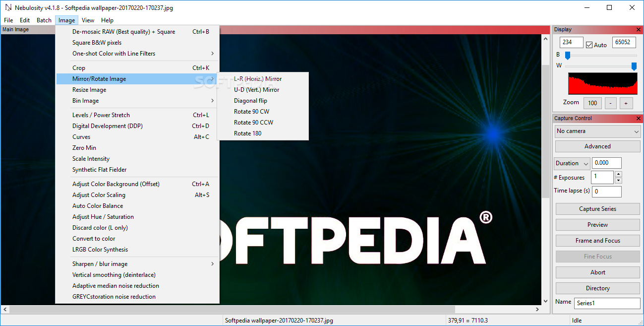The height and width of the screenshot is (326, 644).
Task: Open Adjust Hue / Saturation
Action: tap(137, 217)
